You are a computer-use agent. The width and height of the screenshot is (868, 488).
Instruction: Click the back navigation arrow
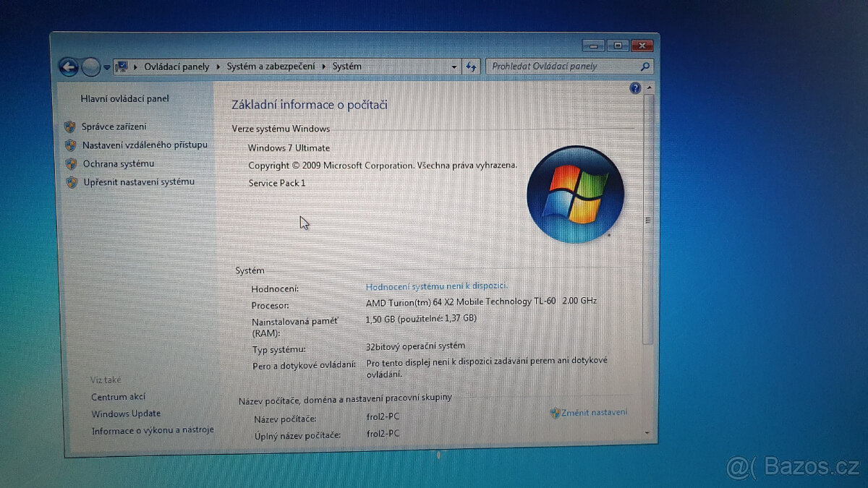pos(67,67)
